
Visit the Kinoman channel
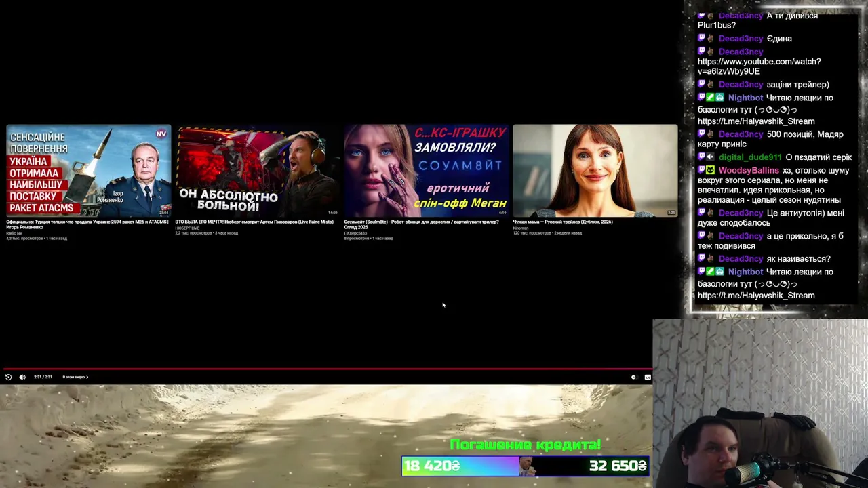point(520,228)
